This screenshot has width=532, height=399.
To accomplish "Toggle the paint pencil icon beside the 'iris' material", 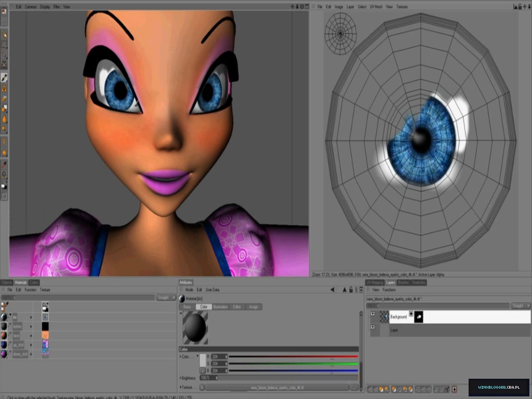I will click(x=10, y=315).
